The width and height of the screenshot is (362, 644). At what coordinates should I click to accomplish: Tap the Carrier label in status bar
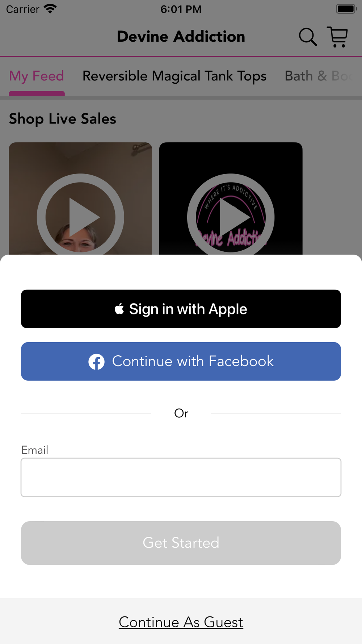[x=23, y=9]
